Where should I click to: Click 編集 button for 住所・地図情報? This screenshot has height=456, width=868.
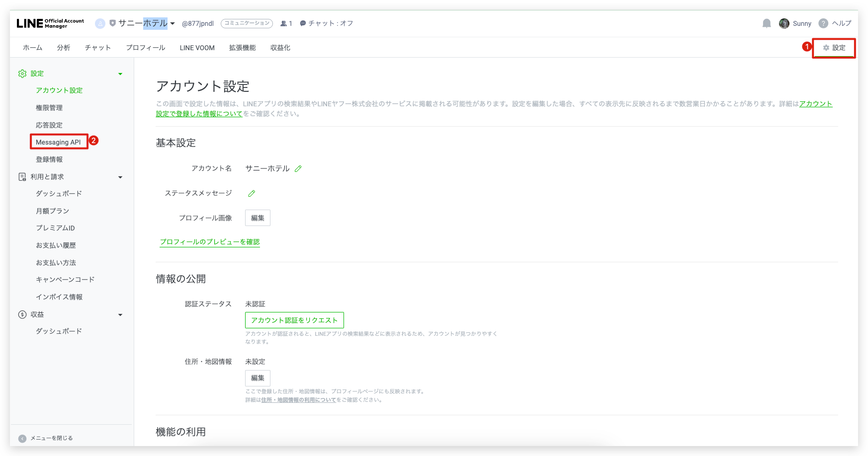pos(258,378)
